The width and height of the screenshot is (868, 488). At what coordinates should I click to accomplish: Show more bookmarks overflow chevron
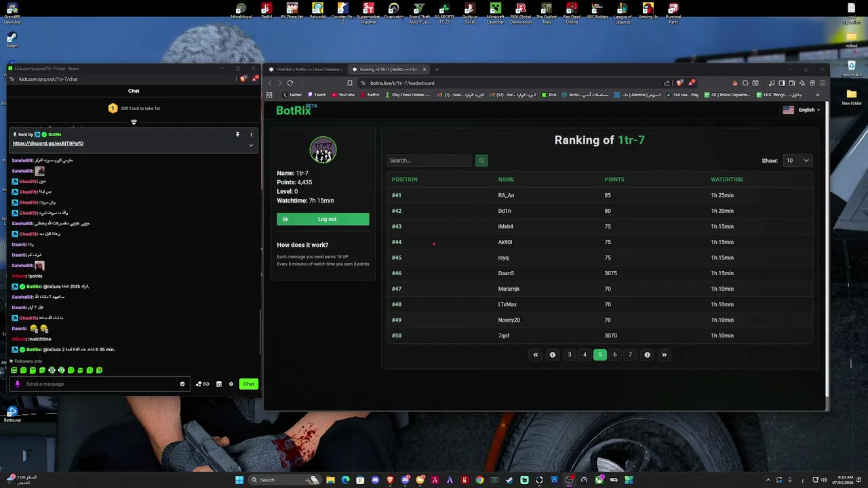pyautogui.click(x=817, y=95)
